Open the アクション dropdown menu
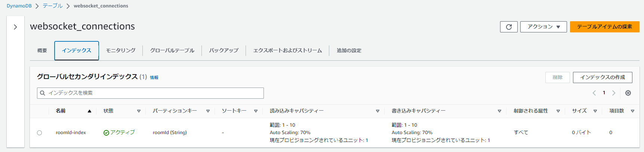The height and width of the screenshot is (152, 644). click(x=543, y=27)
